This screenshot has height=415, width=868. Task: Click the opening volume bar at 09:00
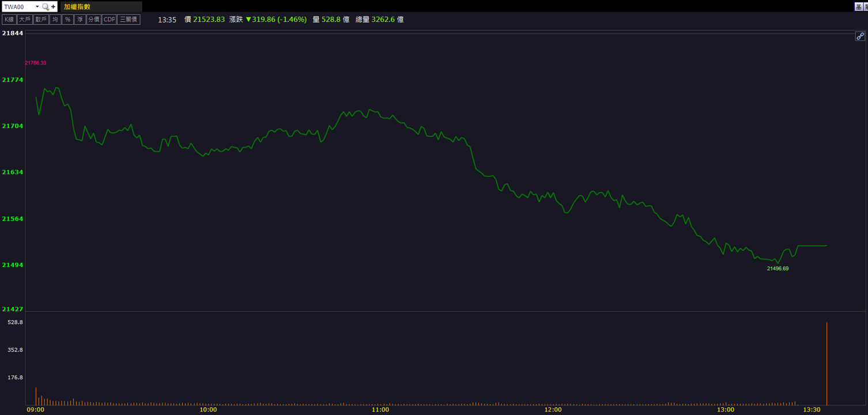36,397
